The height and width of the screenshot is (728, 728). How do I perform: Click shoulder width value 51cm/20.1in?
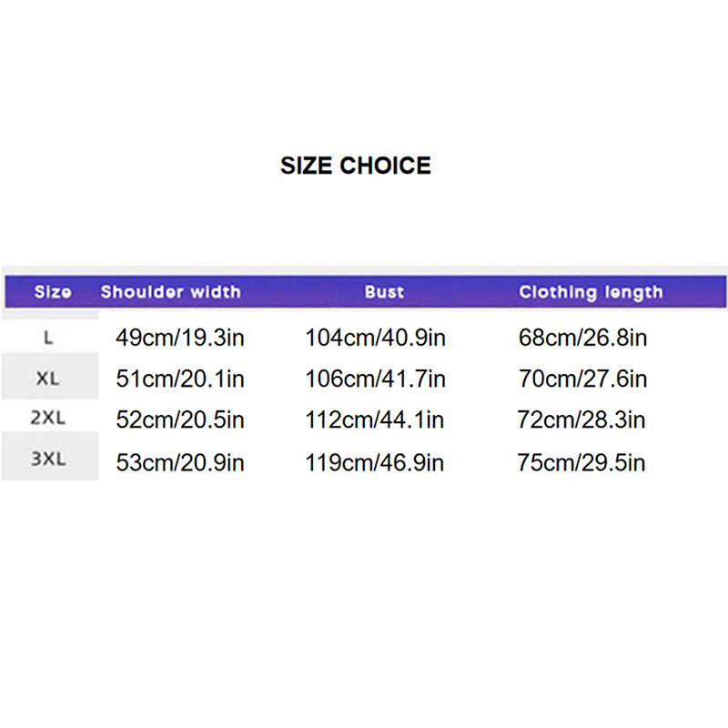(180, 379)
